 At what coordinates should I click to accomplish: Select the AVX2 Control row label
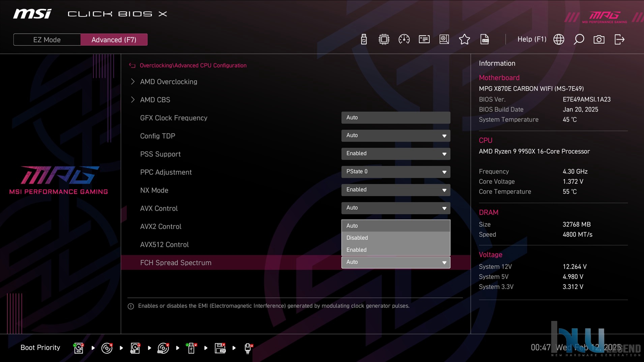pyautogui.click(x=161, y=227)
